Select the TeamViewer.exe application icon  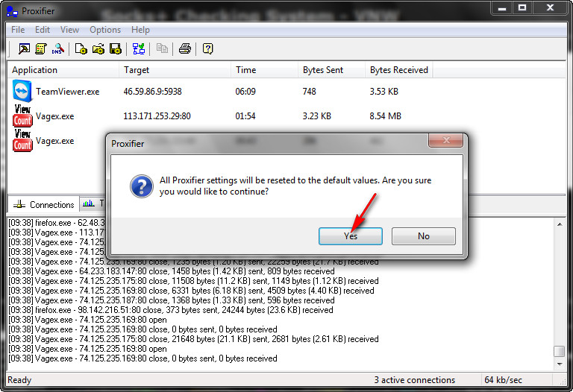pos(22,90)
